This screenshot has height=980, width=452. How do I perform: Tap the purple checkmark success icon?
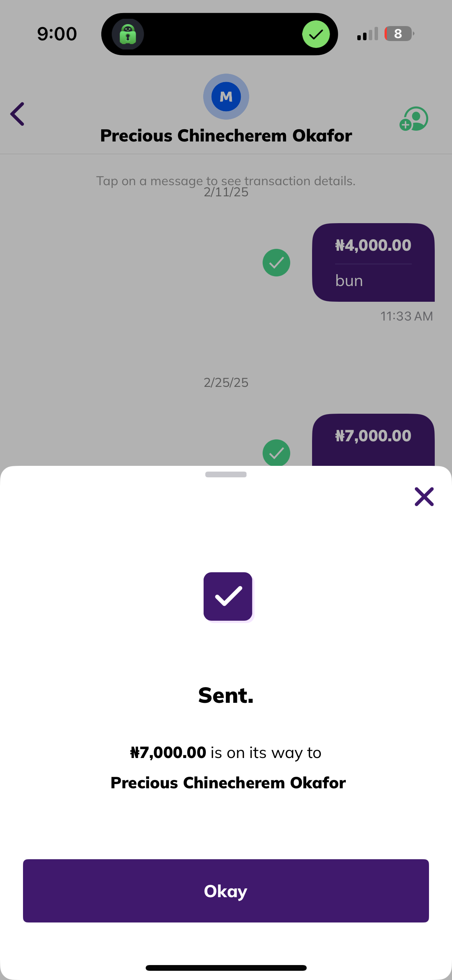[x=228, y=596]
